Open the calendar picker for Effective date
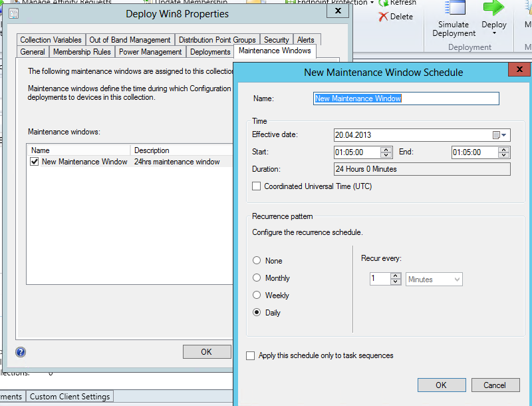 [499, 135]
